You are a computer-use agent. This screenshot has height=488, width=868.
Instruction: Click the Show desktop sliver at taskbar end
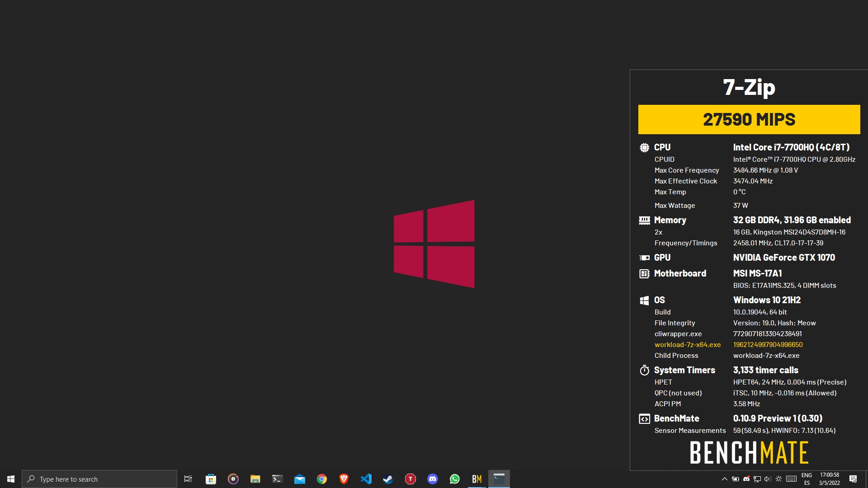pyautogui.click(x=866, y=479)
